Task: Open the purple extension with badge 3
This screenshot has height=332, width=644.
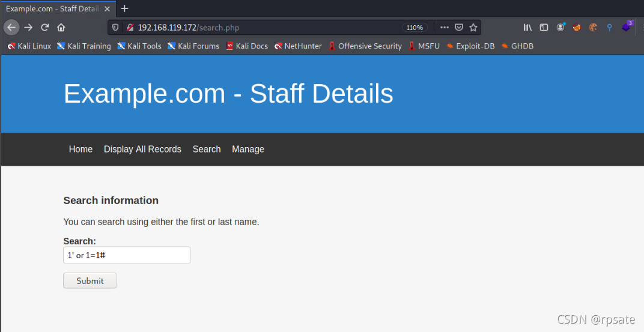Action: pos(627,26)
